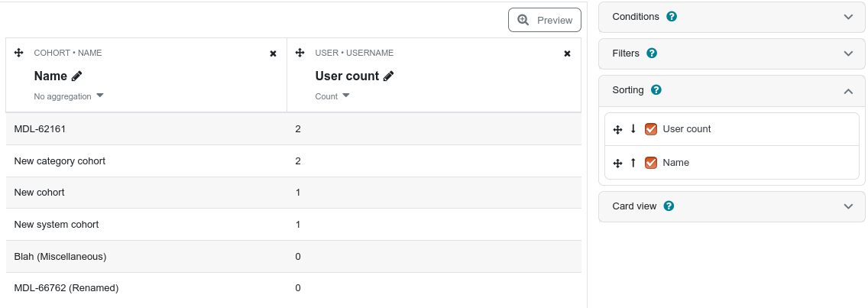This screenshot has width=868, height=308.
Task: Toggle Name sort direction arrow
Action: click(x=633, y=163)
